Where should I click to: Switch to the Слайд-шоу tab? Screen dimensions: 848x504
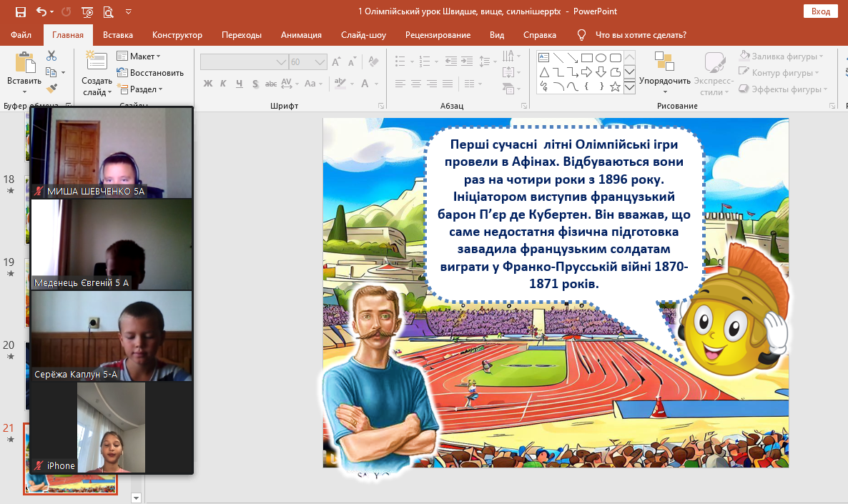[x=363, y=35]
